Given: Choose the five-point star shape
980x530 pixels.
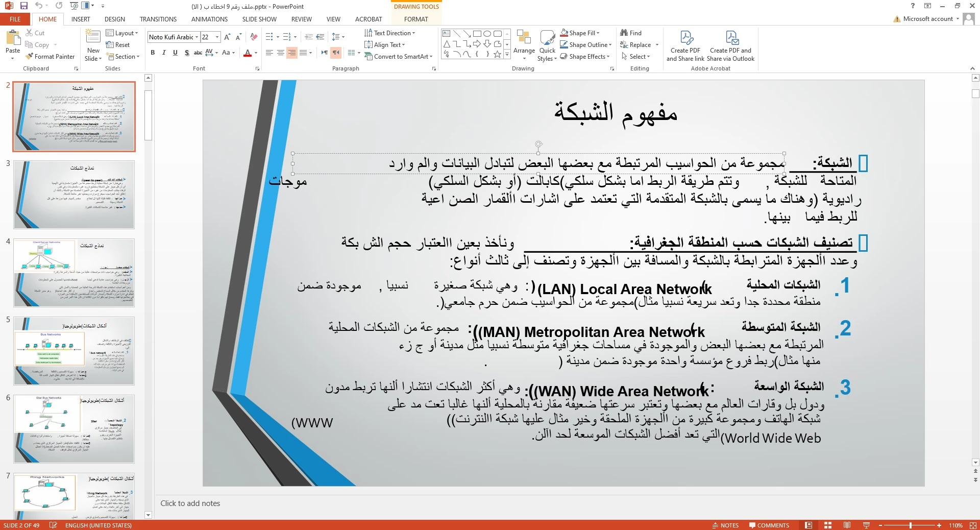Looking at the screenshot, I should 497,54.
